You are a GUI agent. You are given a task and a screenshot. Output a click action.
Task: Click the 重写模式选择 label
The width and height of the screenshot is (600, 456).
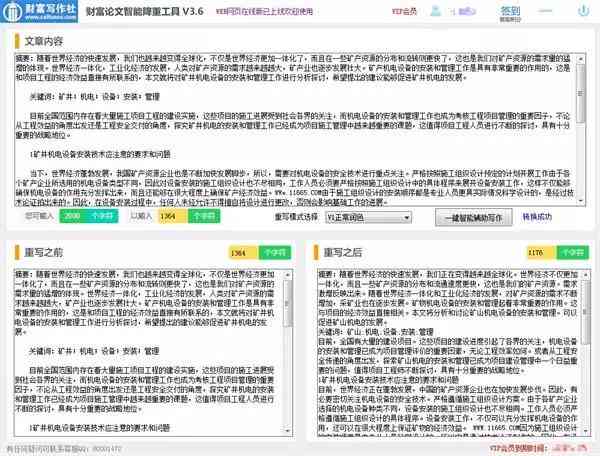296,217
